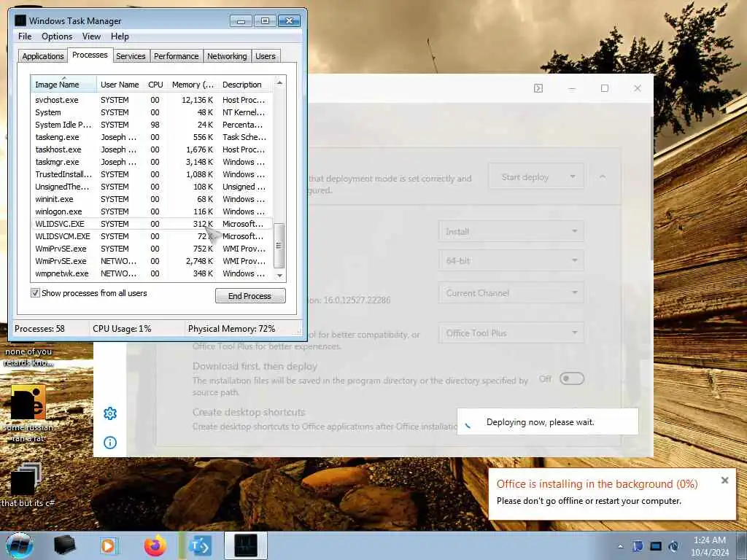Switch to Services tab
Screen dimensions: 747x560
click(131, 56)
